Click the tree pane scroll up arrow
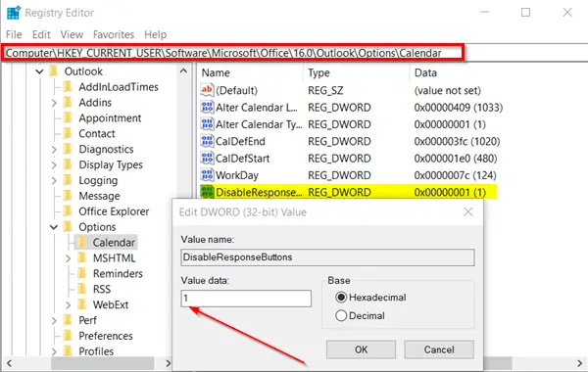 pyautogui.click(x=183, y=70)
